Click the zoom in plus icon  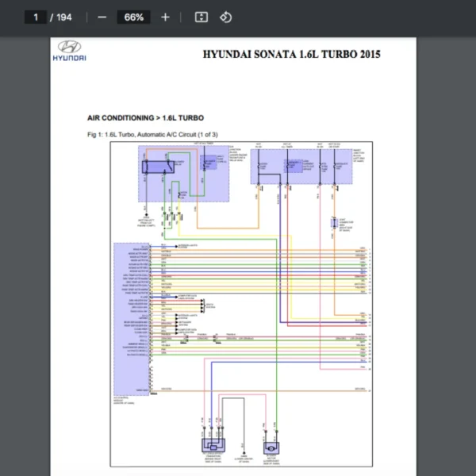[x=165, y=17]
